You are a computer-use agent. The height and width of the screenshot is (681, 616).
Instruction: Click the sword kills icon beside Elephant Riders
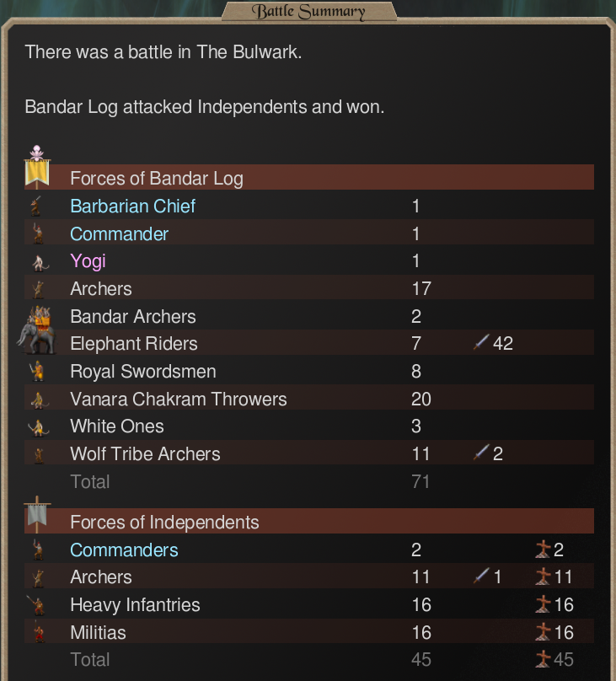tap(481, 342)
